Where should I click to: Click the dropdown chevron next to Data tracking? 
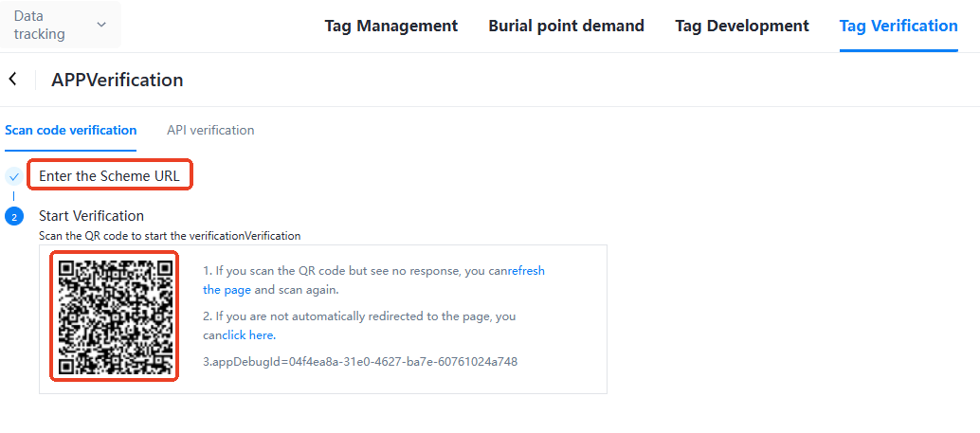[x=101, y=26]
